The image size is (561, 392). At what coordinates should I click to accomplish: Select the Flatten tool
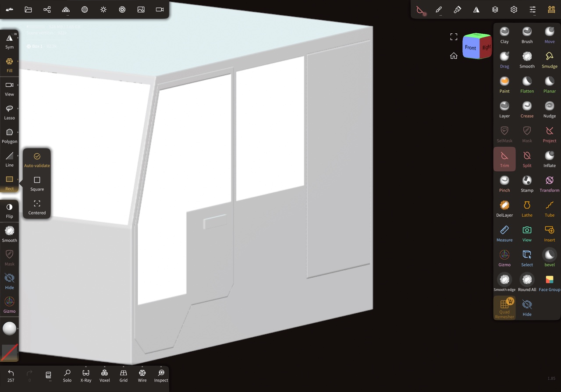tap(527, 85)
